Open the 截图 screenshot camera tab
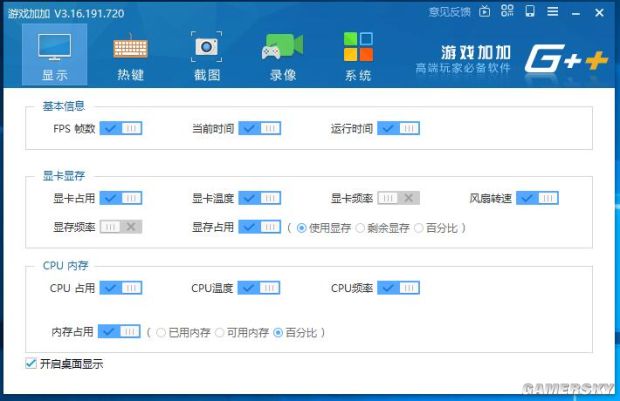The height and width of the screenshot is (401, 620). coord(207,56)
